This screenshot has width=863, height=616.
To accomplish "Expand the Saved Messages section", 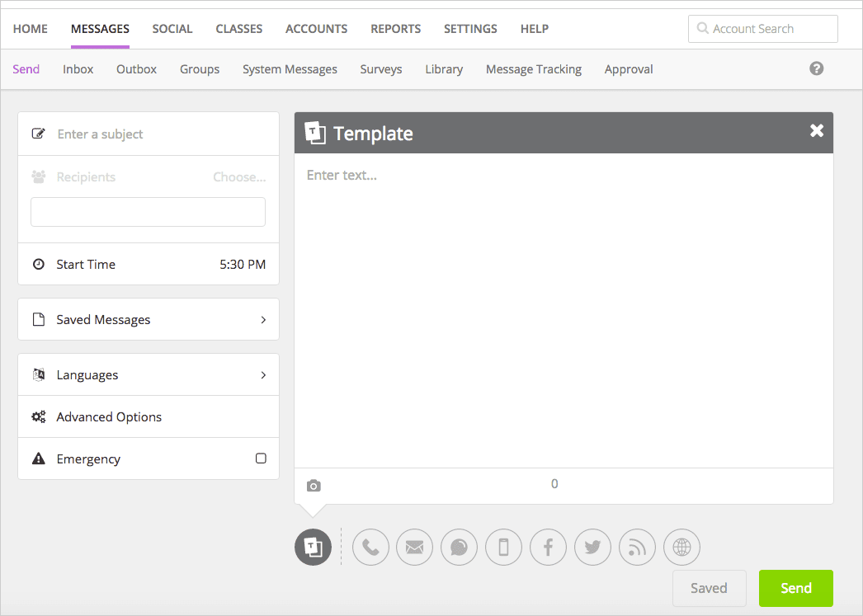I will click(x=149, y=319).
